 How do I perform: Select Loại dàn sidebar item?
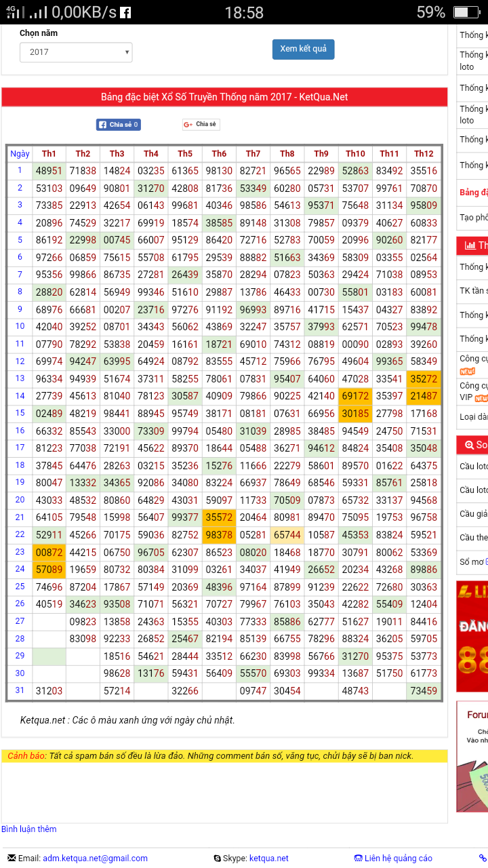point(473,417)
